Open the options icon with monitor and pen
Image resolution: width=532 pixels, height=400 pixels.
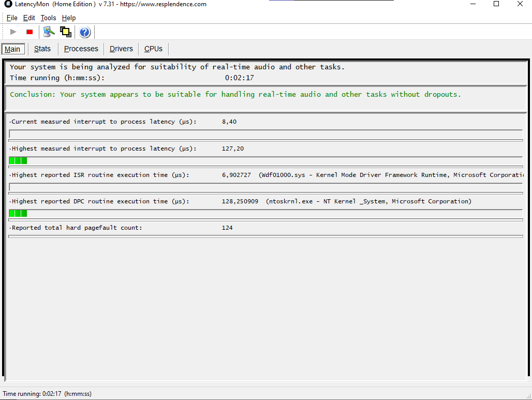[x=49, y=32]
